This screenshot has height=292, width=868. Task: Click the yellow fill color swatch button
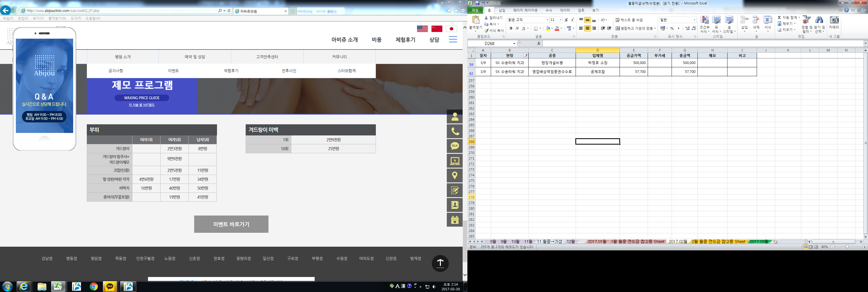(548, 29)
